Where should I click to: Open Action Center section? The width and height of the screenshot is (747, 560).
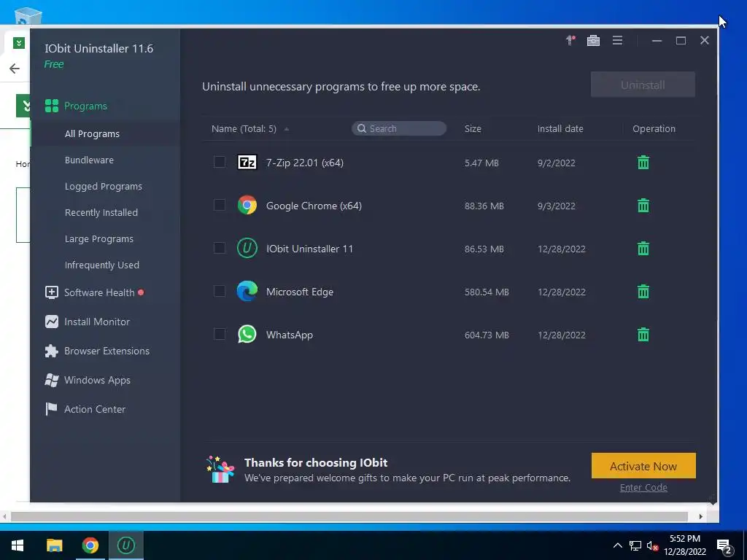click(x=85, y=409)
